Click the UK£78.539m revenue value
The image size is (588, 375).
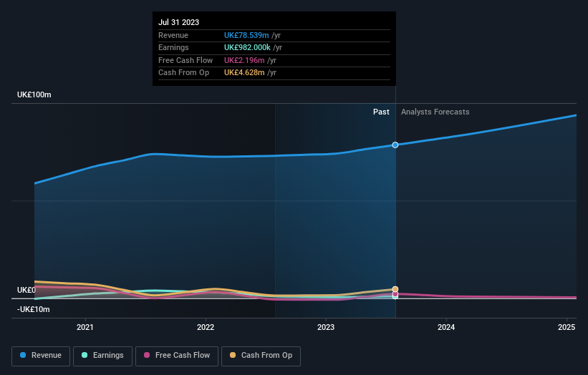[x=246, y=35]
